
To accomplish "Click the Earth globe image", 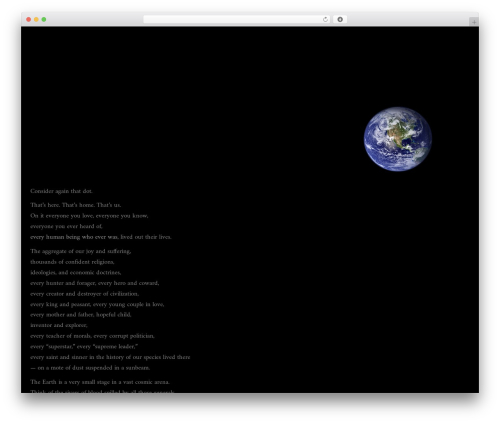I will point(398,139).
